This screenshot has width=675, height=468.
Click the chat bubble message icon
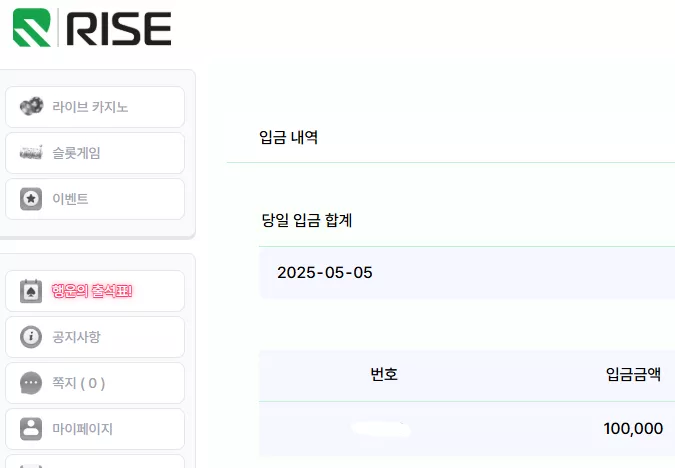pos(31,383)
